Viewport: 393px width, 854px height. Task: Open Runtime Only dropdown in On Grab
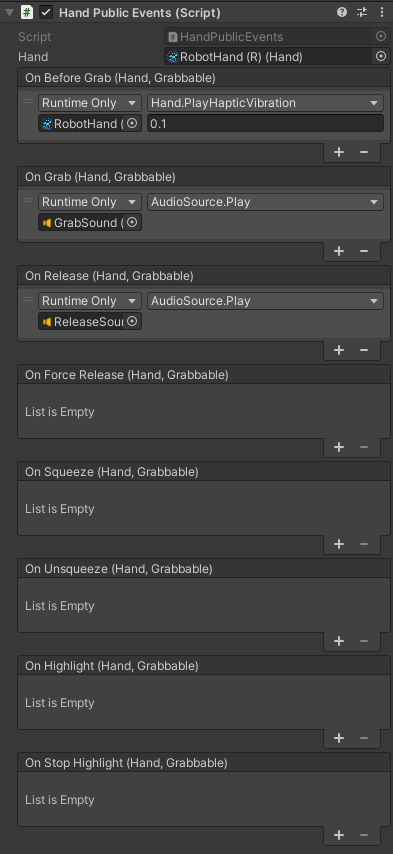click(89, 202)
